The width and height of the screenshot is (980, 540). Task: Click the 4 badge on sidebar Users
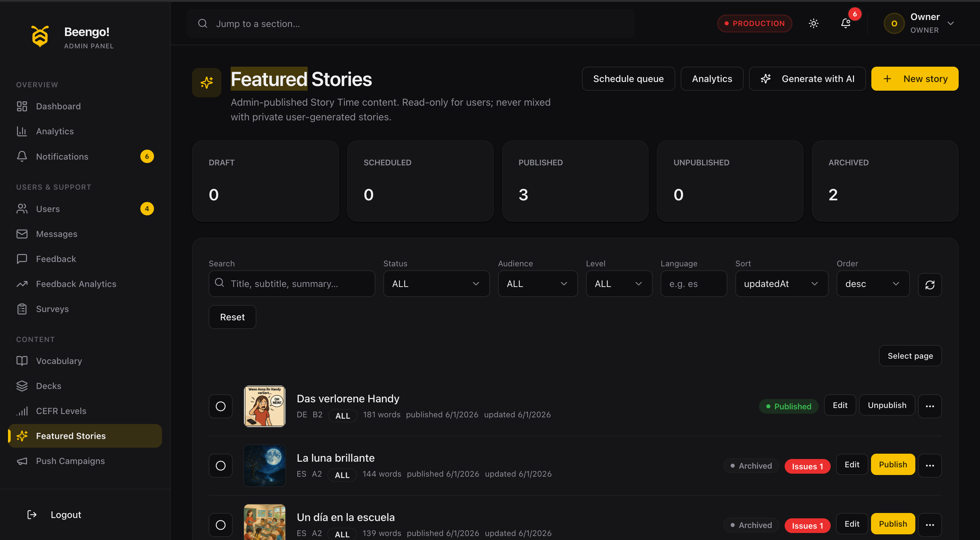tap(147, 209)
